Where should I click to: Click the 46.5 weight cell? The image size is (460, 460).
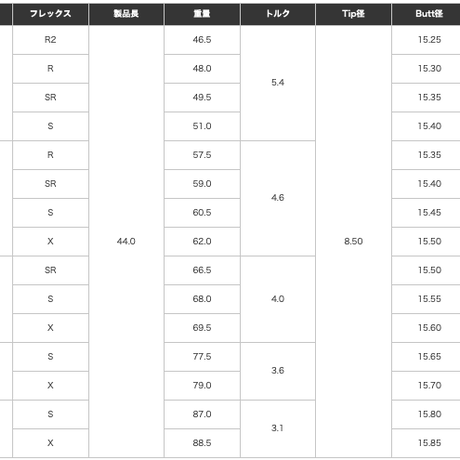pyautogui.click(x=202, y=40)
